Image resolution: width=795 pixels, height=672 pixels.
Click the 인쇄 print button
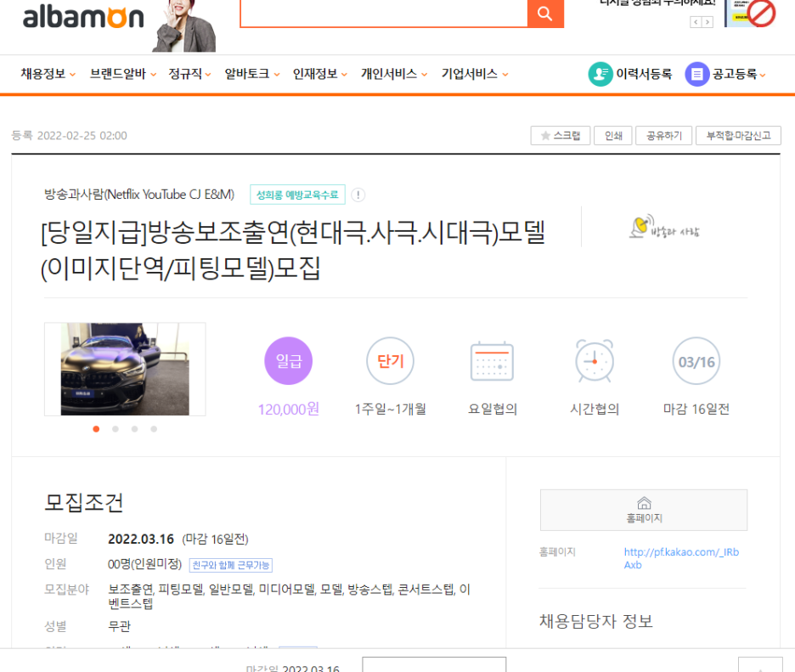(x=613, y=135)
